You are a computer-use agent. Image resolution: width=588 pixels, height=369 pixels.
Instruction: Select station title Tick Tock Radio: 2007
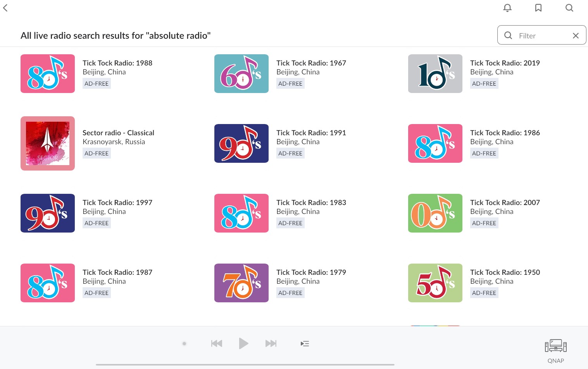click(505, 202)
